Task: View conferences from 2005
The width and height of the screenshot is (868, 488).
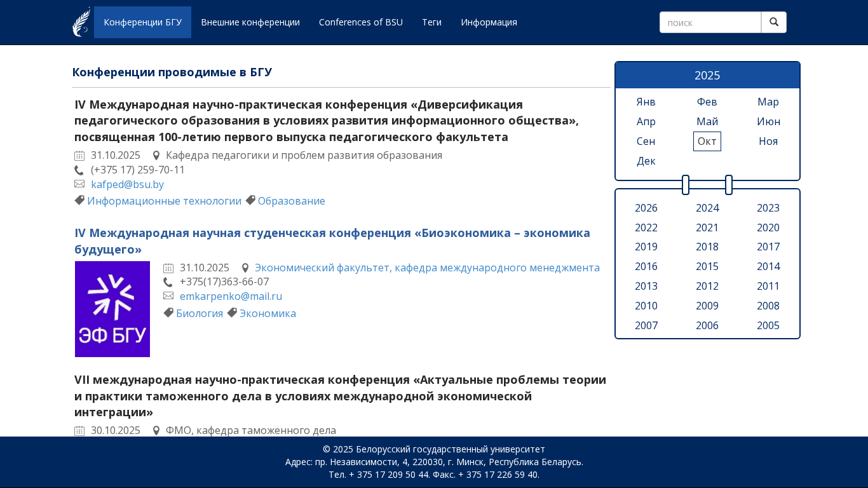Action: pyautogui.click(x=768, y=325)
